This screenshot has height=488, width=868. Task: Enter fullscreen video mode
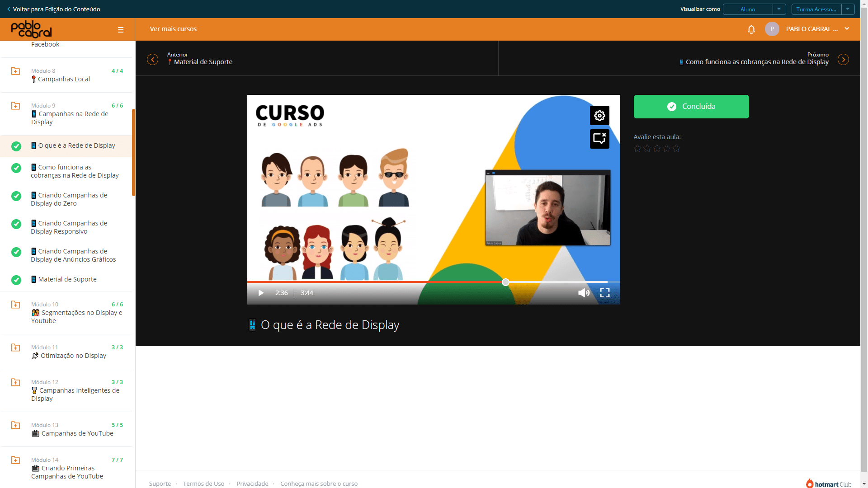(x=605, y=293)
